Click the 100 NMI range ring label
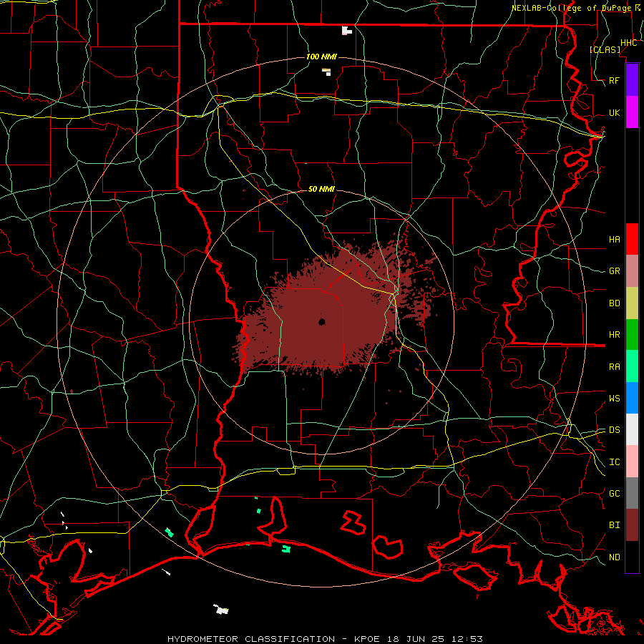 pos(321,57)
